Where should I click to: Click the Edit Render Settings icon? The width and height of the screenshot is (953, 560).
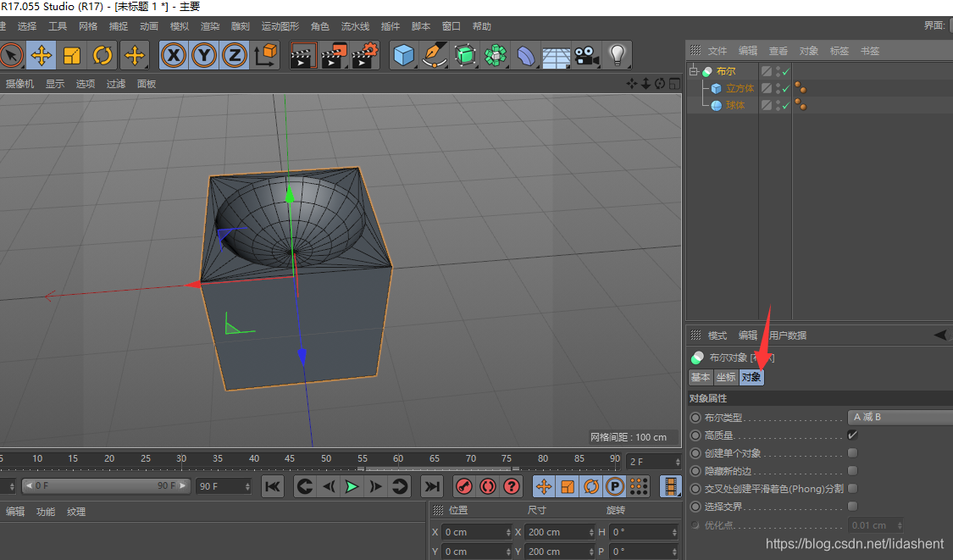tap(363, 56)
